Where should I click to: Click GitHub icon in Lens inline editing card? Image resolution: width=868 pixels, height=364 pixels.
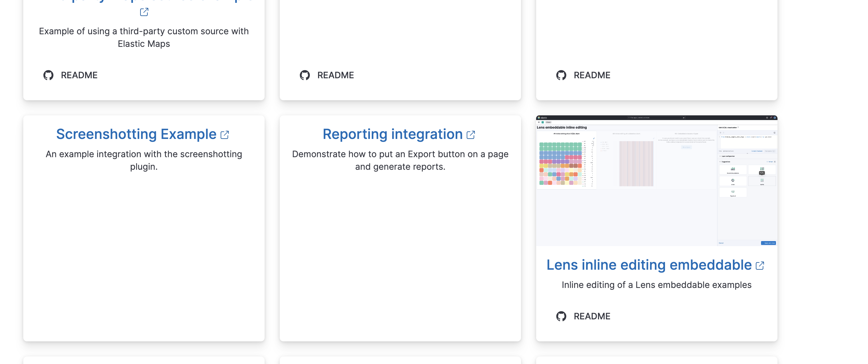click(561, 316)
